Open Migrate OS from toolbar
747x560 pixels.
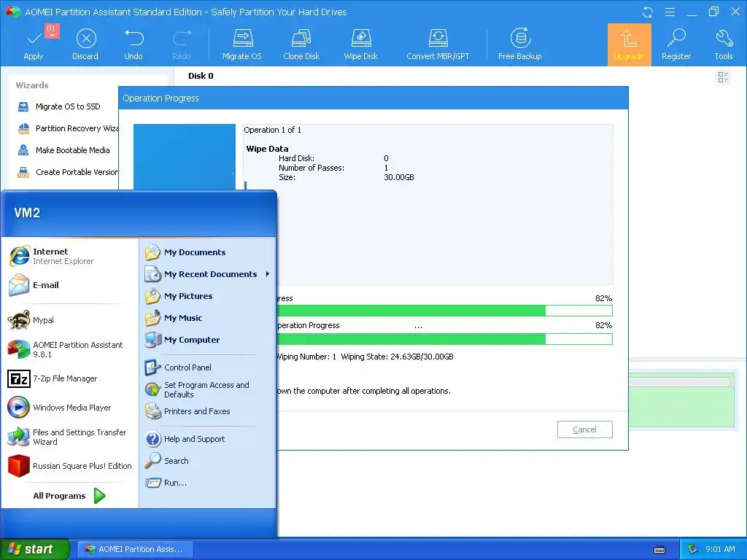242,44
